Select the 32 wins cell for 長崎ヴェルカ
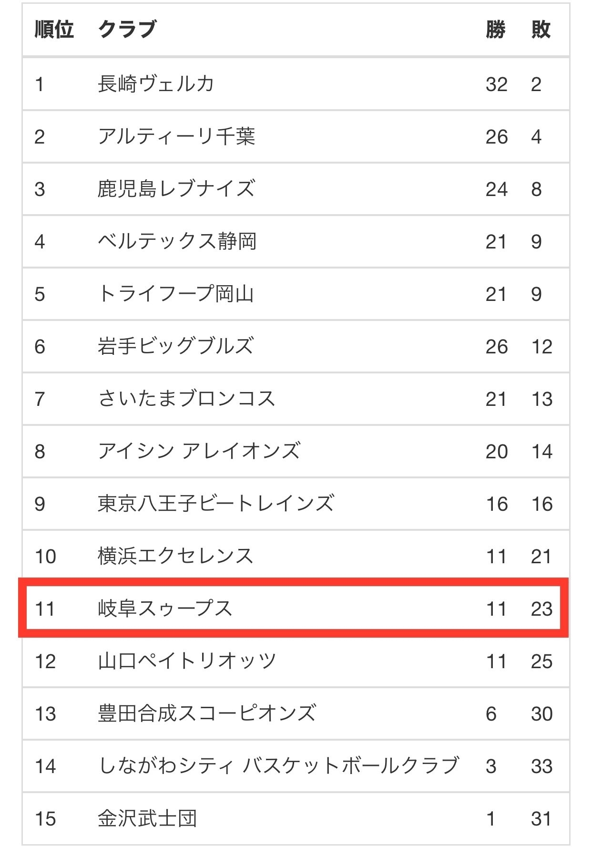The height and width of the screenshot is (868, 592). (497, 84)
